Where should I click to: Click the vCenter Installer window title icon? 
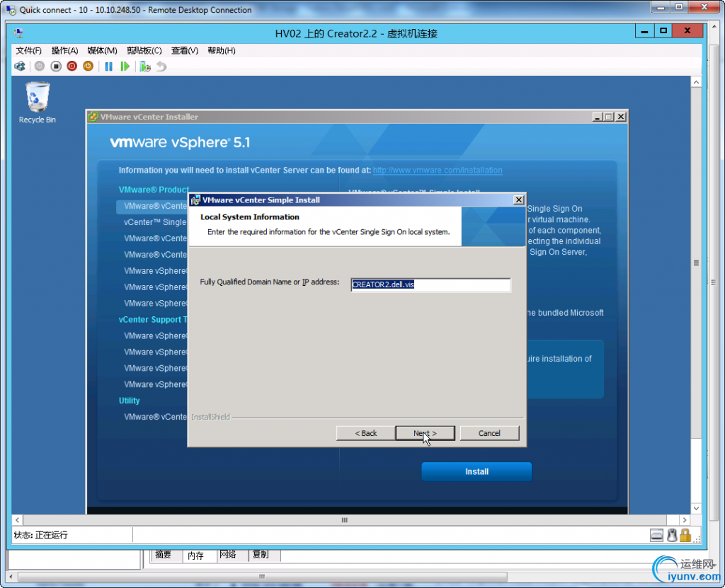click(x=93, y=117)
